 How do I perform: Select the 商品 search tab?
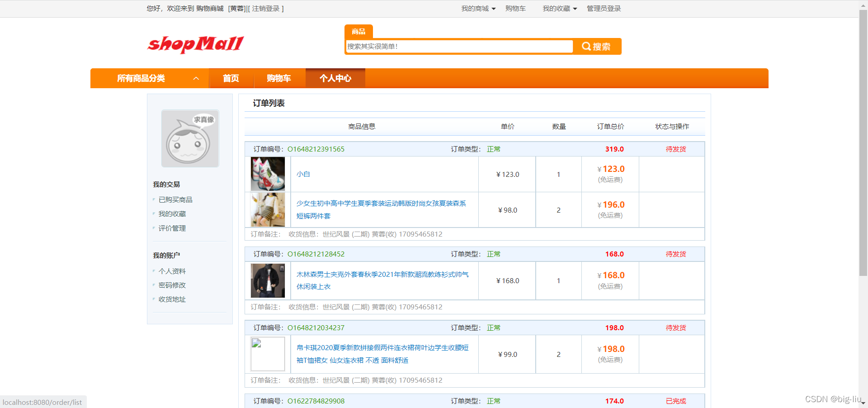pyautogui.click(x=359, y=31)
